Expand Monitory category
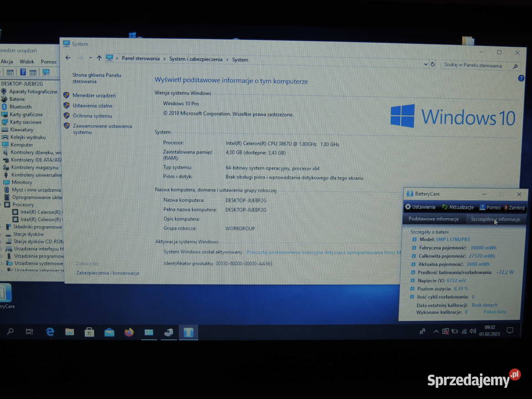Viewport: 532px width, 399px height. tap(22, 182)
